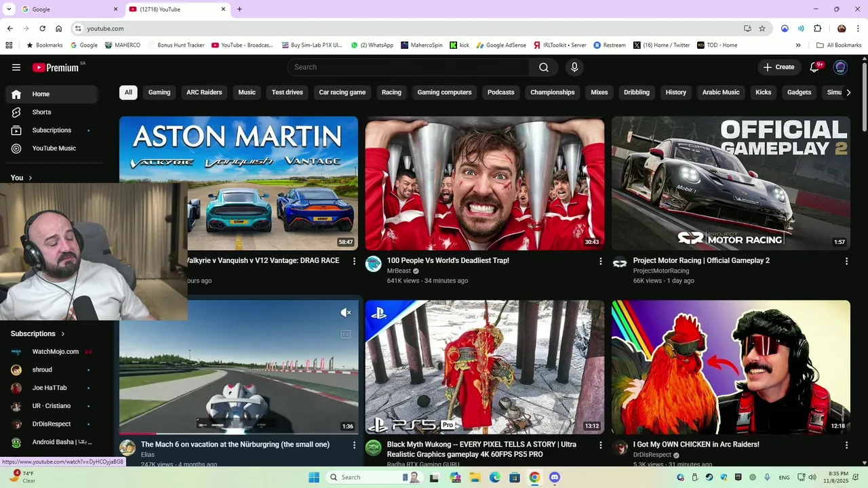Open the Chrome apps grid in bookmarks bar

coord(9,45)
